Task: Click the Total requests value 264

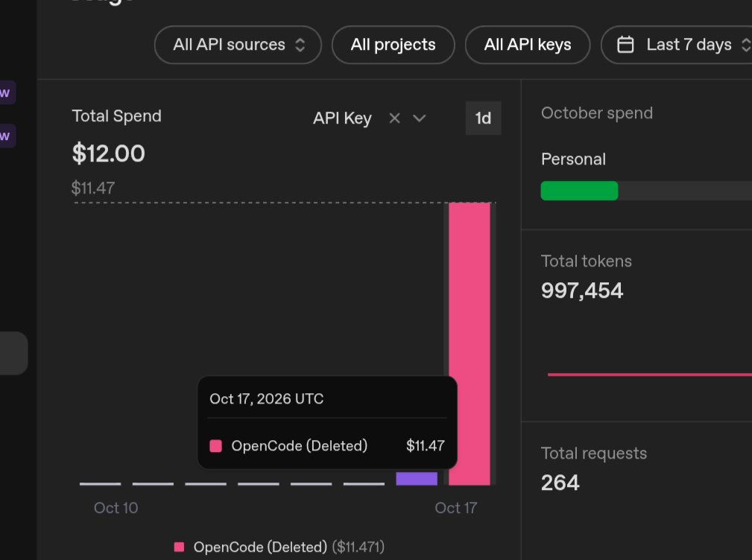Action: coord(560,483)
